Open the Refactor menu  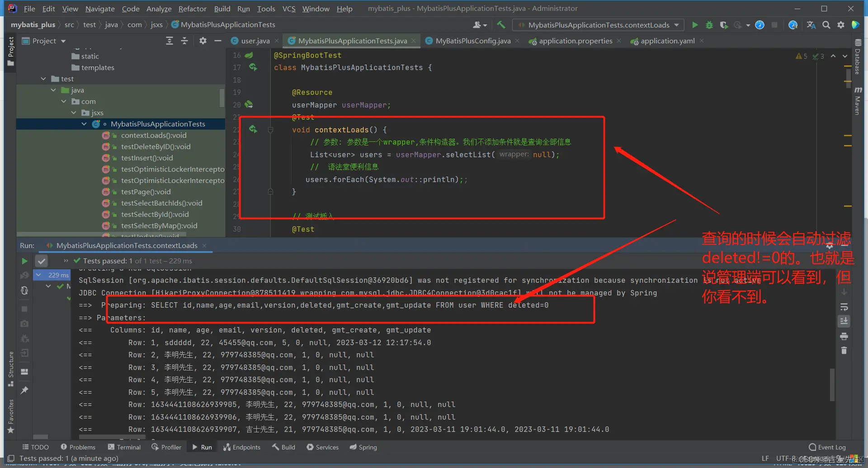pyautogui.click(x=192, y=9)
